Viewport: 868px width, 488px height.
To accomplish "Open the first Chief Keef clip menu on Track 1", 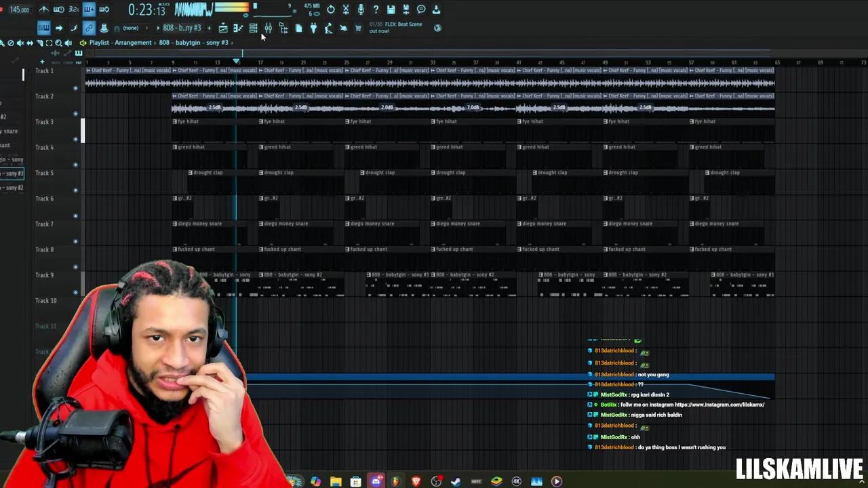I will pos(87,70).
